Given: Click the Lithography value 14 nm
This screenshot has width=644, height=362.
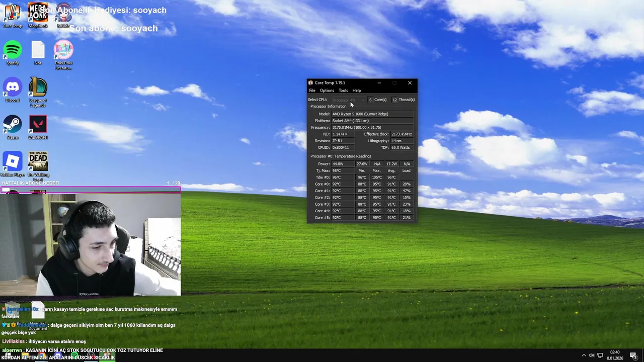Looking at the screenshot, I should [x=402, y=141].
